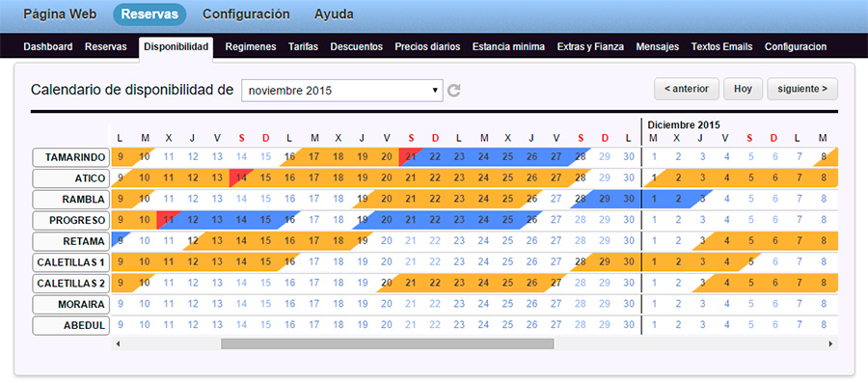Click the horizontal scrollbar thumb
The height and width of the screenshot is (383, 868).
[x=388, y=343]
